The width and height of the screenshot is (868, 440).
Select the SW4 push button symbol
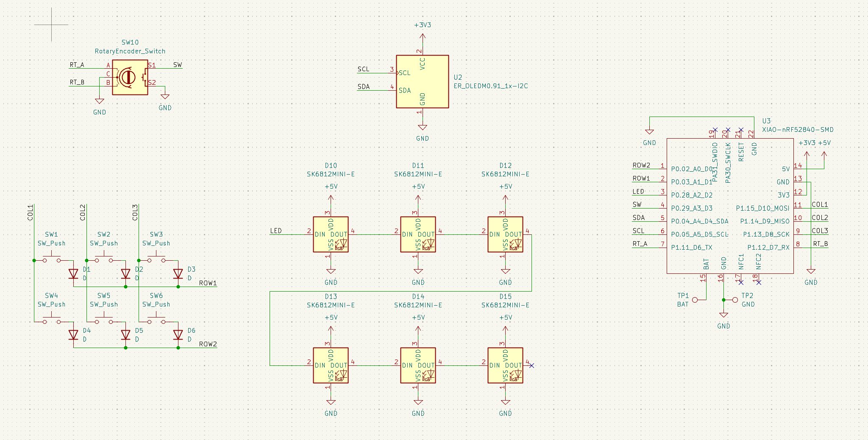pyautogui.click(x=52, y=319)
